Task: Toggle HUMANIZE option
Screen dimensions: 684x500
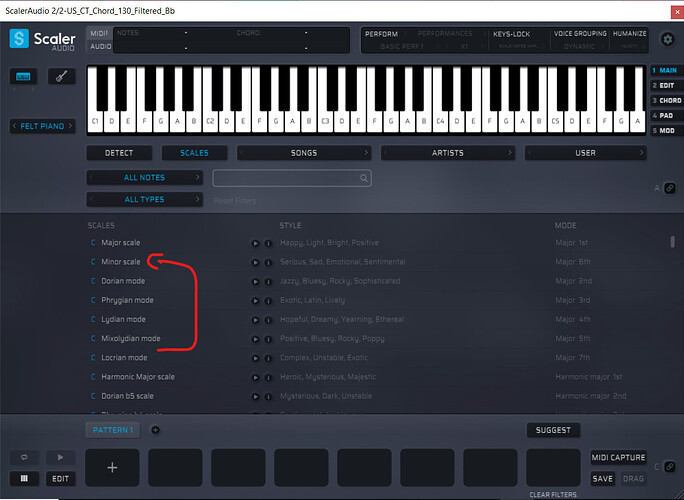Action: tap(629, 34)
